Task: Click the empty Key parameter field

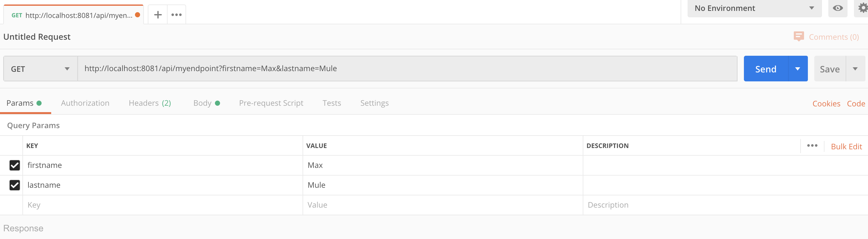Action: (x=162, y=205)
